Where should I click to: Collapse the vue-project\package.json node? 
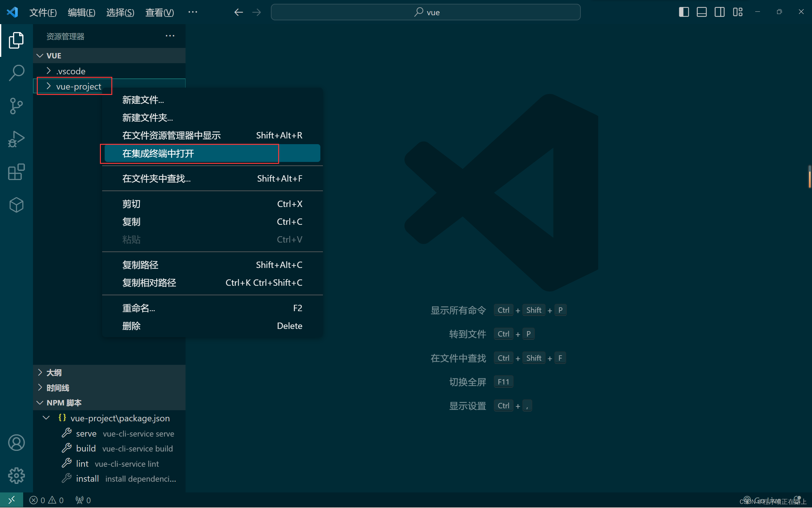click(x=109, y=418)
